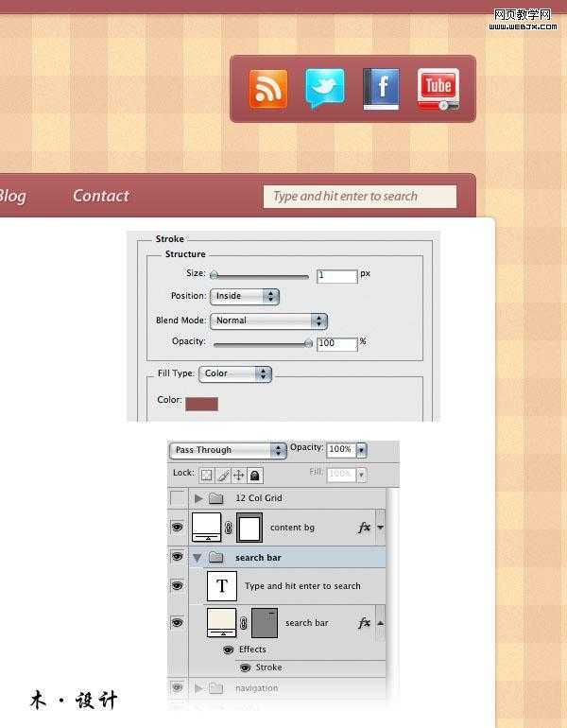The width and height of the screenshot is (567, 728).
Task: Open the stroke Position dropdown
Action: click(245, 296)
